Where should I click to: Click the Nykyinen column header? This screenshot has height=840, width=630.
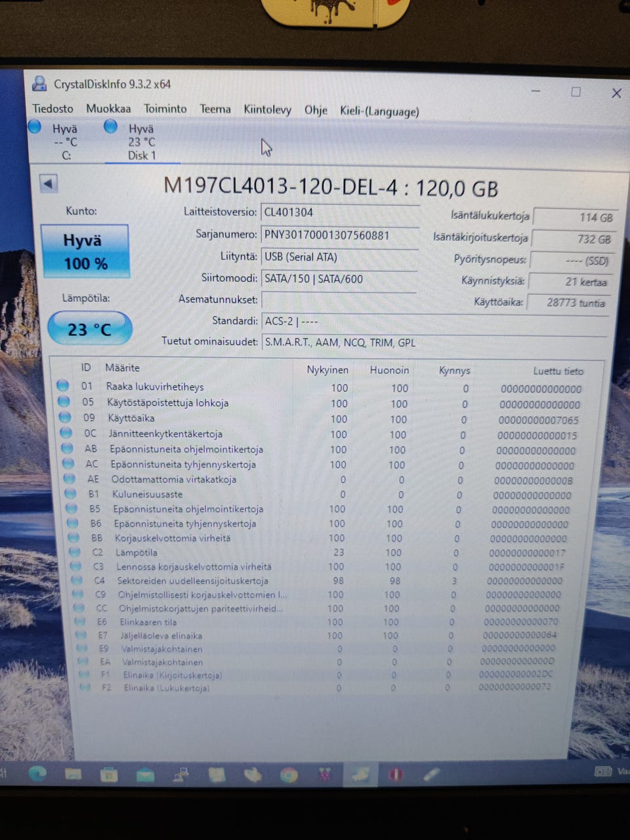click(327, 370)
